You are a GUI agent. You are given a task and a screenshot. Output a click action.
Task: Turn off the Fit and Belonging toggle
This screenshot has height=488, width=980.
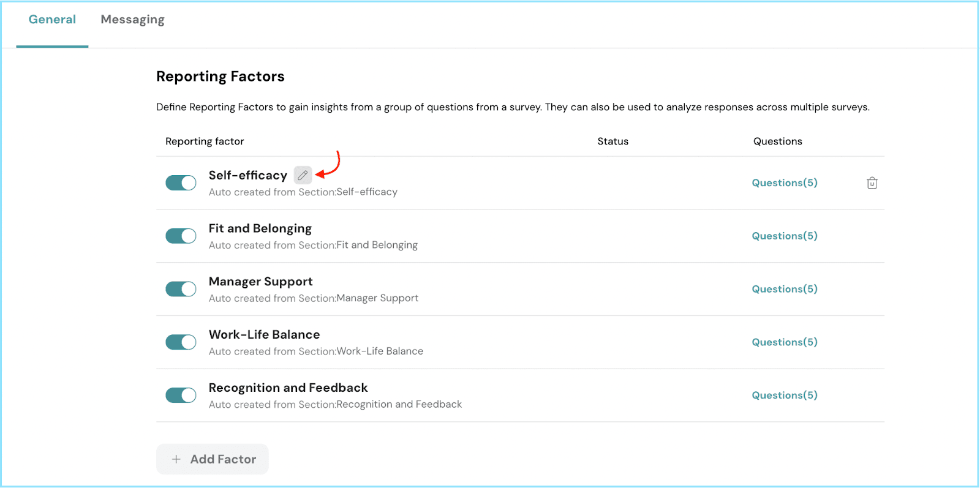(x=181, y=236)
